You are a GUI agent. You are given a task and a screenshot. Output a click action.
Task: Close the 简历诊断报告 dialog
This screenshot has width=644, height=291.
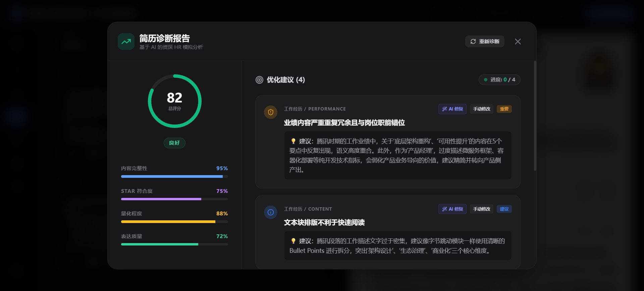[x=518, y=42]
